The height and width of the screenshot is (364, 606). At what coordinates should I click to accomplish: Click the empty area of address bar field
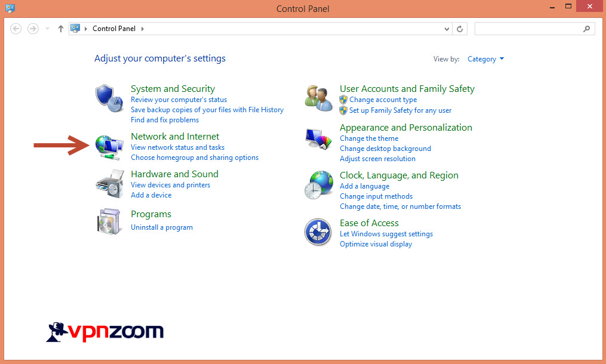[294, 29]
